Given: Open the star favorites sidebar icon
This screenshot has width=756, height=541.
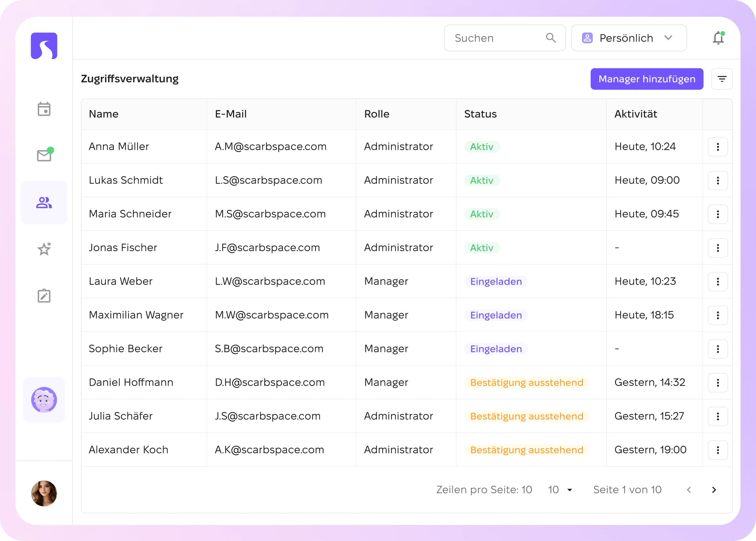Looking at the screenshot, I should coord(44,249).
